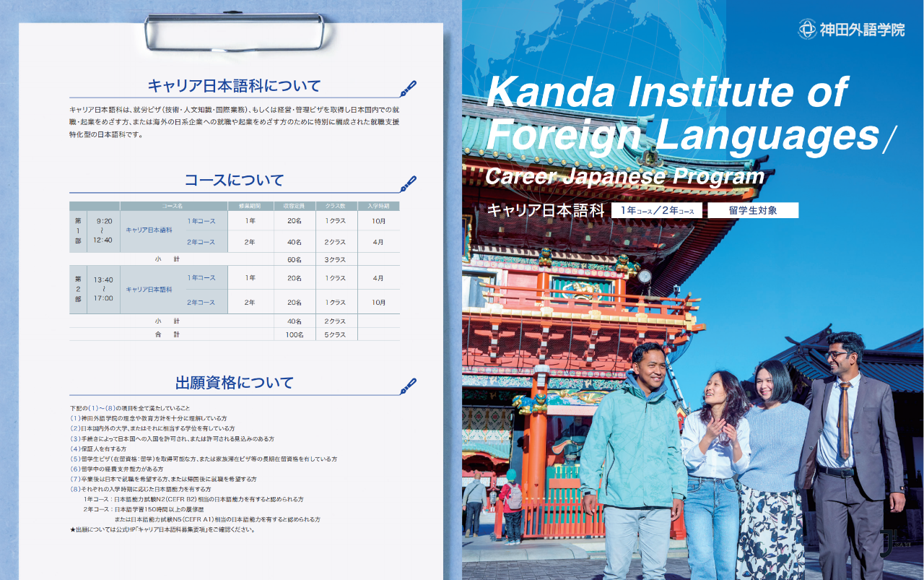Click the 13:40–17:00 time slot cell
The image size is (924, 580).
103,289
